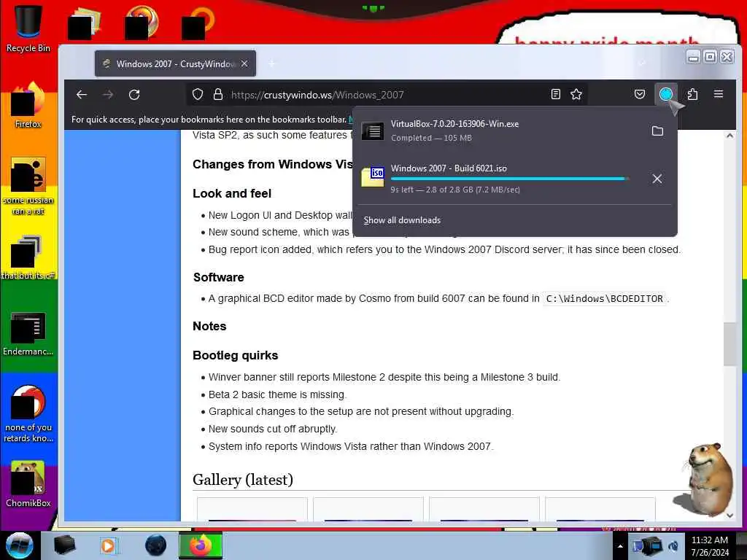Toggle reader view for this page
747x560 pixels.
coord(555,94)
